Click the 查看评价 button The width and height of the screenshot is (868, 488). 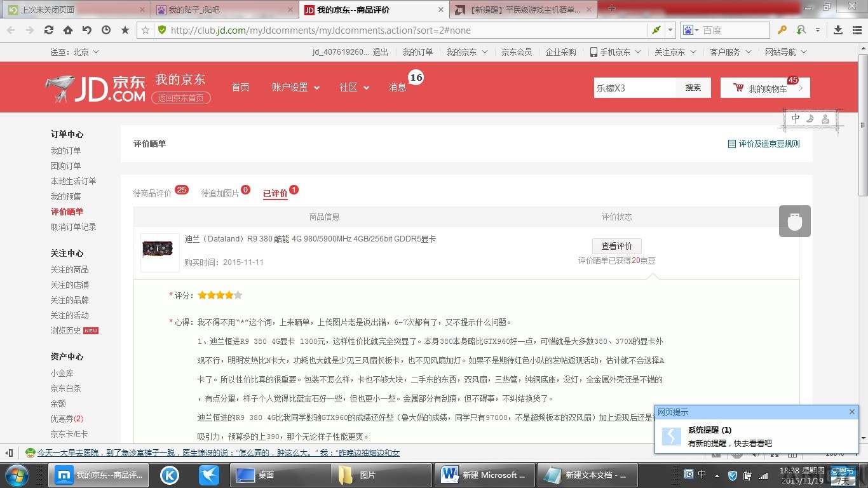point(616,246)
